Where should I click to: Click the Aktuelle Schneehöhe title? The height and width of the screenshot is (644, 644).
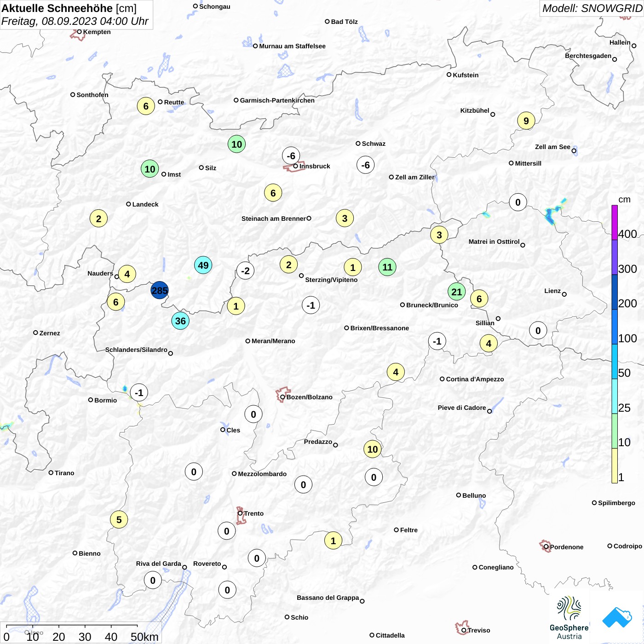click(57, 8)
